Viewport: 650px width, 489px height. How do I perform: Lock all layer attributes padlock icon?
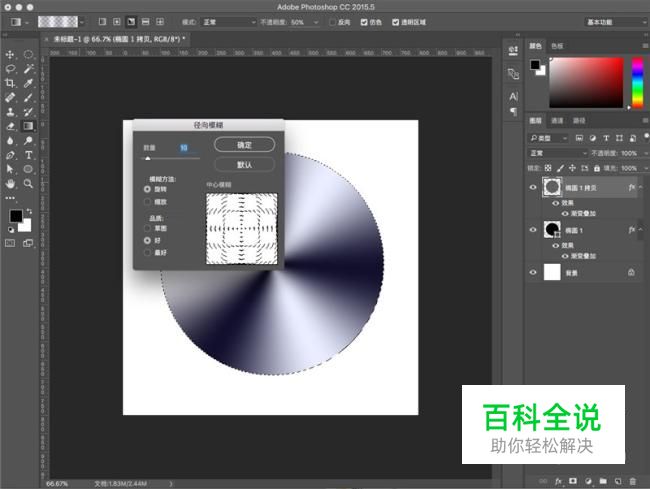pos(597,168)
